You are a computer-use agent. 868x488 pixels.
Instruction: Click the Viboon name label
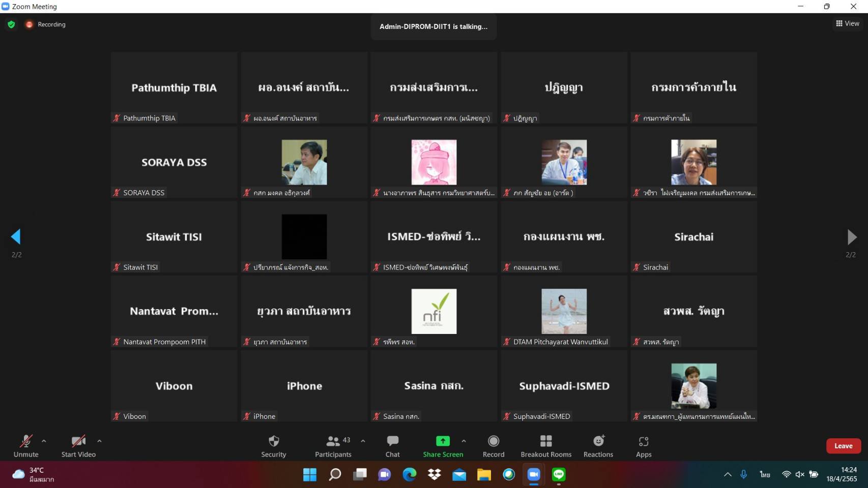(x=134, y=416)
